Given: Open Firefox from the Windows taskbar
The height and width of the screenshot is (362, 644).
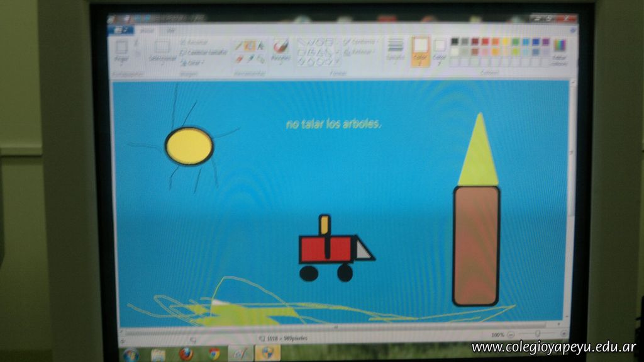Looking at the screenshot, I should click(186, 354).
